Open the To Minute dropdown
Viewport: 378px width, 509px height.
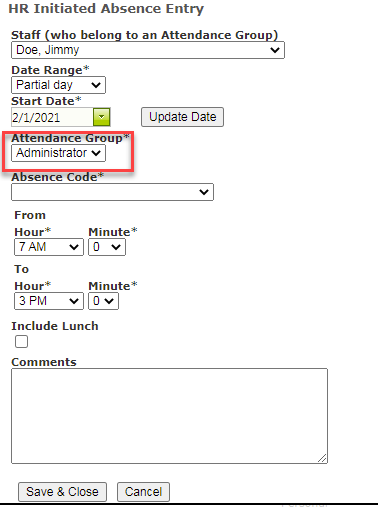103,301
